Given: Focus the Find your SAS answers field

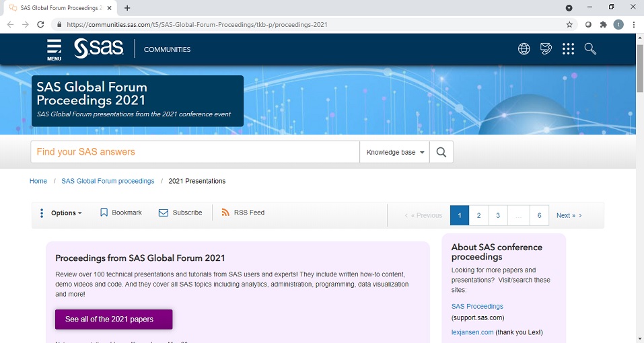Looking at the screenshot, I should (195, 152).
